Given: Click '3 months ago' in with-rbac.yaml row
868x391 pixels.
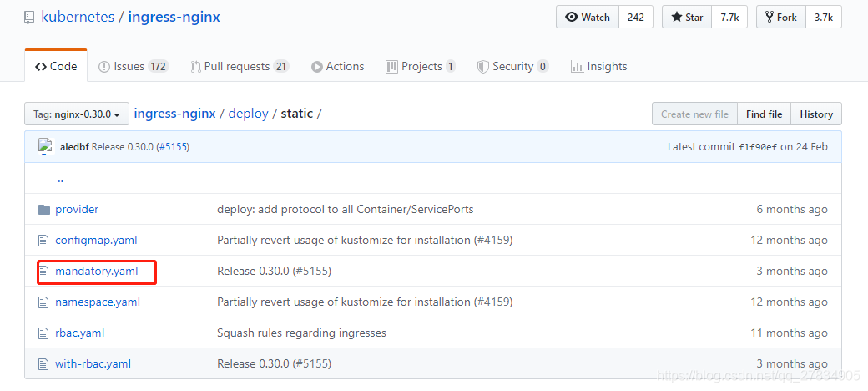Looking at the screenshot, I should pyautogui.click(x=792, y=364).
